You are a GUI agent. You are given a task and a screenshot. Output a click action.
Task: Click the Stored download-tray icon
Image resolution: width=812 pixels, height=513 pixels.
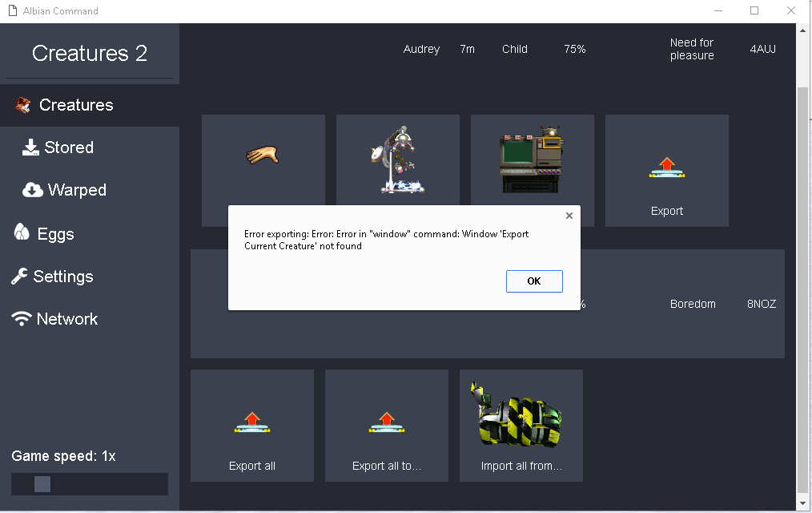pos(30,147)
